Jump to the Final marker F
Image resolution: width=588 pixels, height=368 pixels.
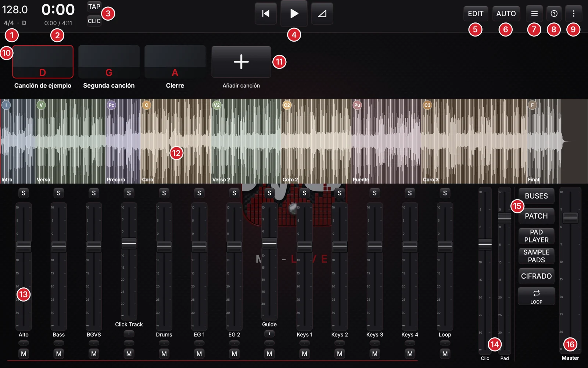[x=532, y=105]
